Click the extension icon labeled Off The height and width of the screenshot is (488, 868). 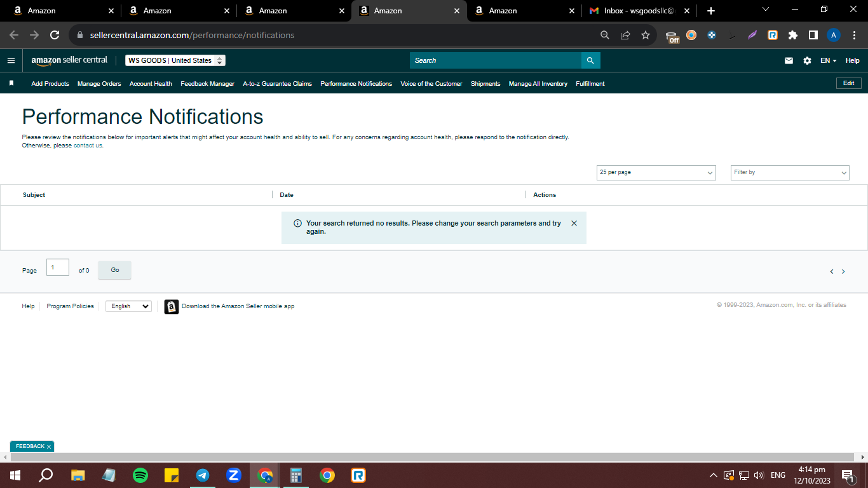pos(672,36)
